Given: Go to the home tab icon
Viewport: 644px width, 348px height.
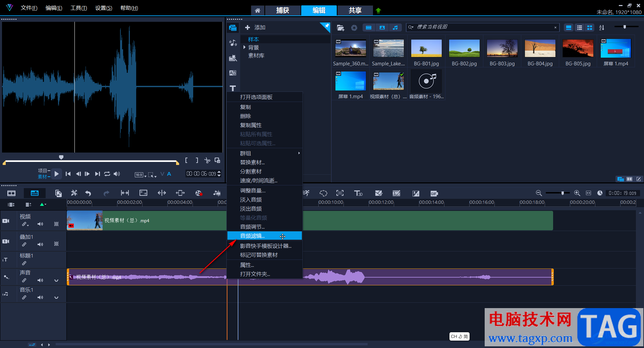Looking at the screenshot, I should click(x=257, y=10).
